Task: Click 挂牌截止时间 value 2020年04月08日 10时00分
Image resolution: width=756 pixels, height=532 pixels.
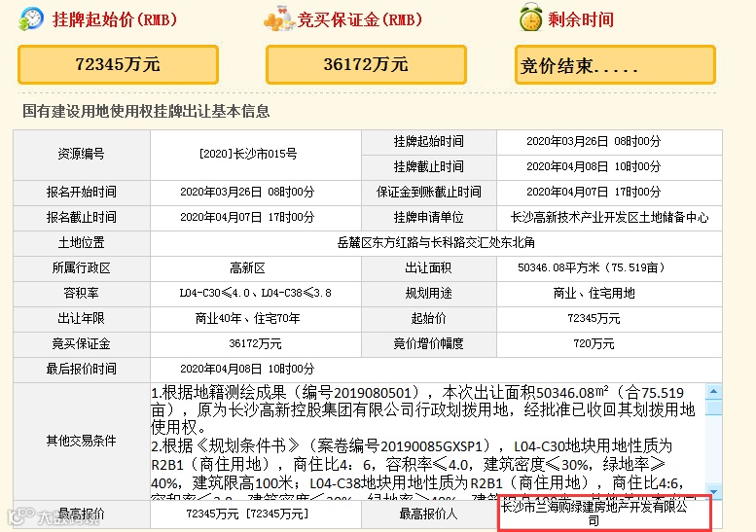Action: coord(594,166)
